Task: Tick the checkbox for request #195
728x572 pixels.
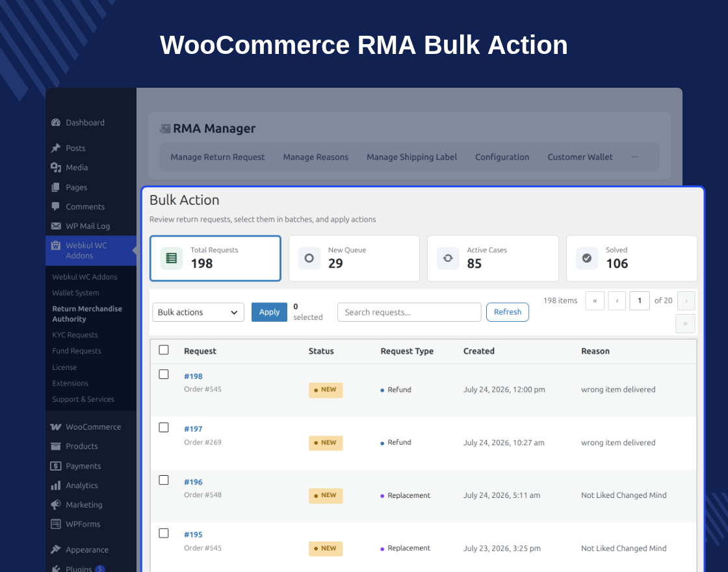Action: click(164, 533)
